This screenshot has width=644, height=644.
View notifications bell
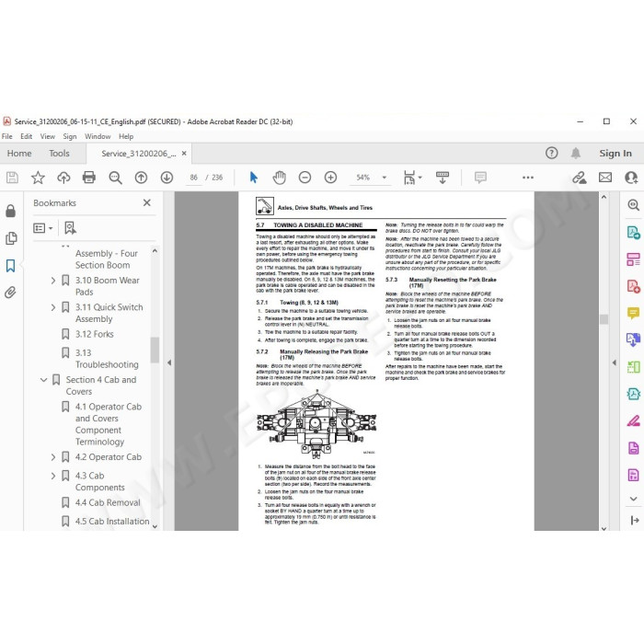(576, 154)
